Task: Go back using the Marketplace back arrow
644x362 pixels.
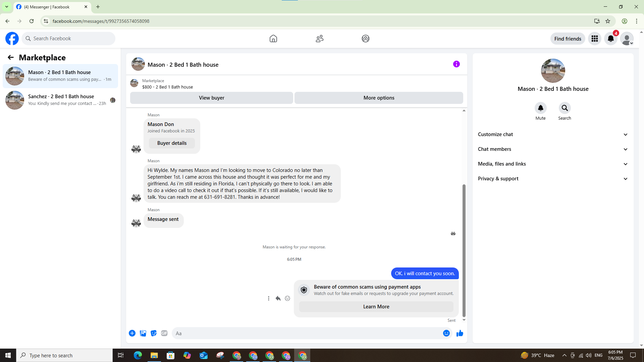Action: 11,57
